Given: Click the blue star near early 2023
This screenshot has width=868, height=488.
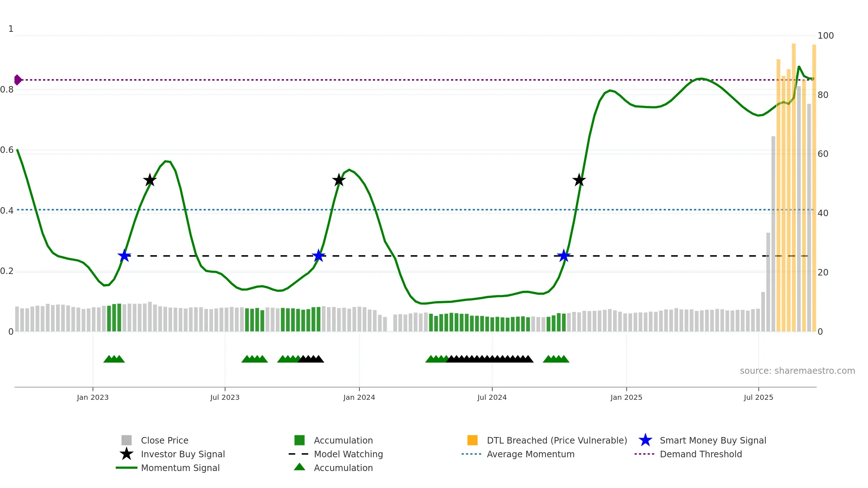Looking at the screenshot, I should point(124,256).
